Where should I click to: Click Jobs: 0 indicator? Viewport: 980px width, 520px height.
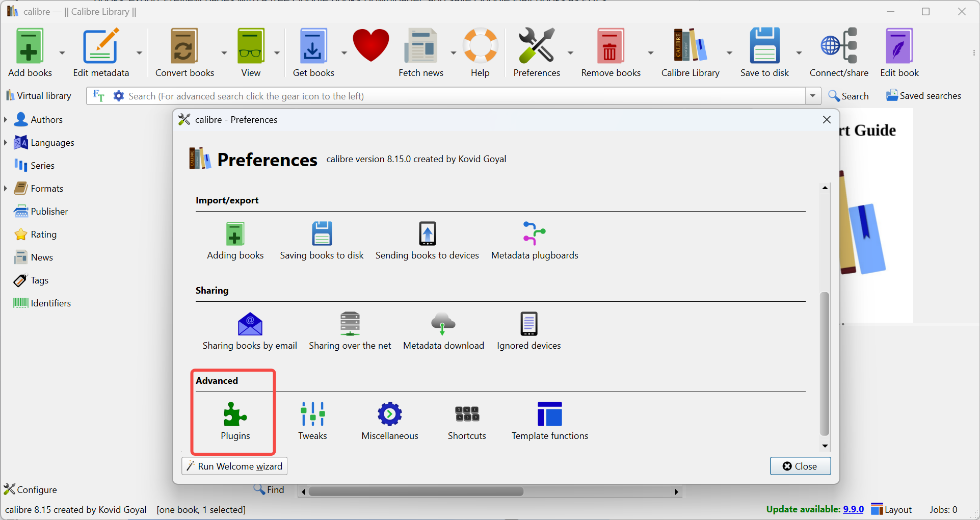tap(943, 509)
